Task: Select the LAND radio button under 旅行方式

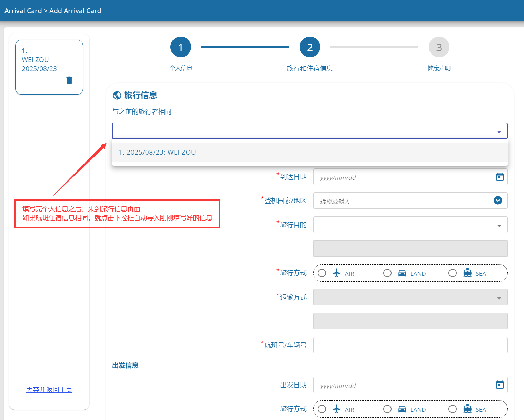Action: [387, 273]
